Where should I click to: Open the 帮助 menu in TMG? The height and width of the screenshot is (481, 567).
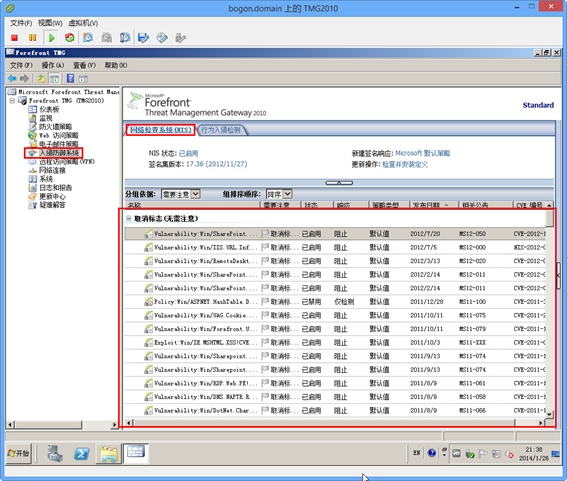(116, 65)
